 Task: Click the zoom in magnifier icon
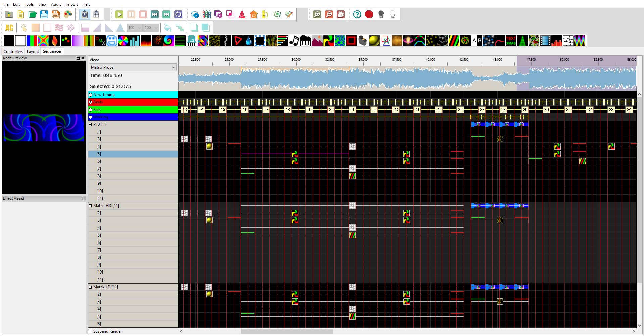[317, 14]
